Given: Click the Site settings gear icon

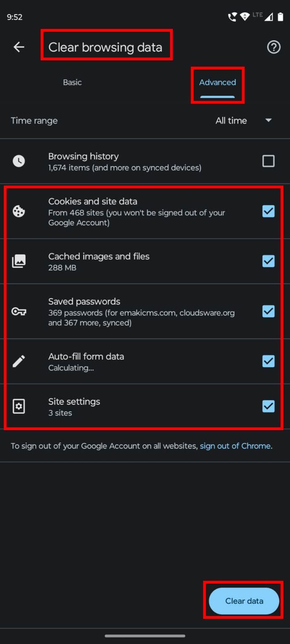Looking at the screenshot, I should [x=19, y=406].
